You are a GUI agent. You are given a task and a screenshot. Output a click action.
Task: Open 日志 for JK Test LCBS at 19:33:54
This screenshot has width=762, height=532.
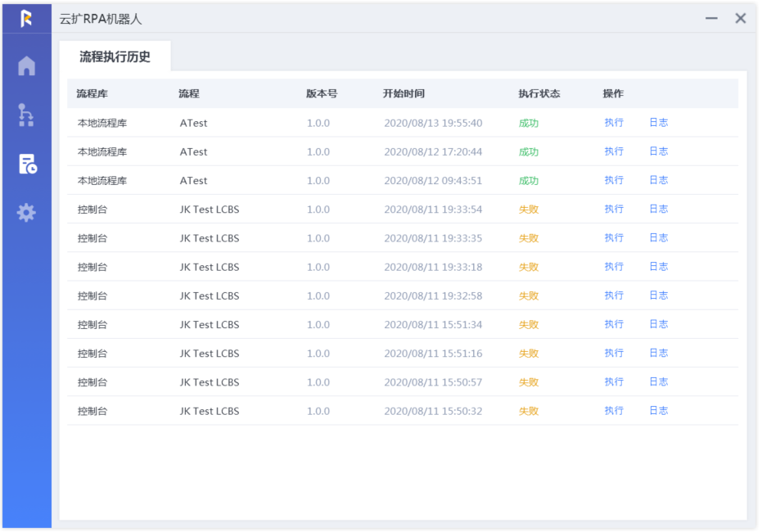pyautogui.click(x=659, y=209)
